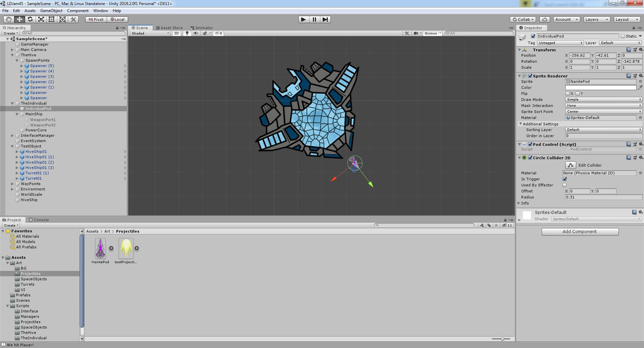Open the Component menu
The image size is (644, 348).
click(x=77, y=11)
